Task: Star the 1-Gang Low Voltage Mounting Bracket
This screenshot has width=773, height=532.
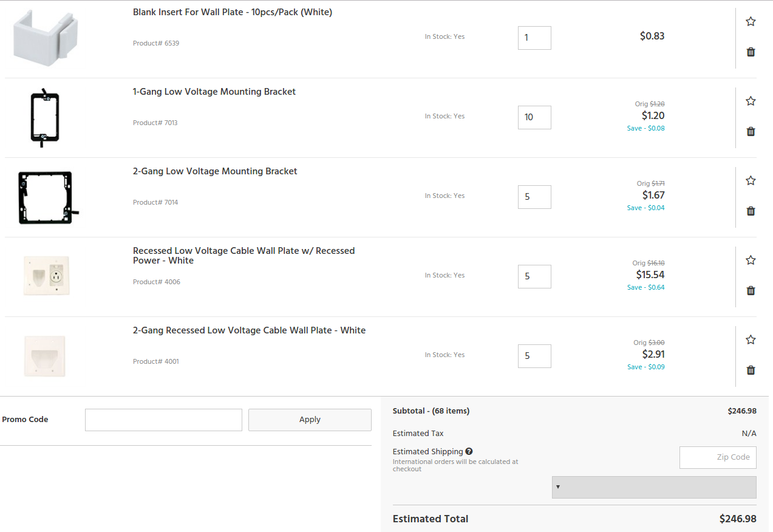Action: (x=751, y=101)
